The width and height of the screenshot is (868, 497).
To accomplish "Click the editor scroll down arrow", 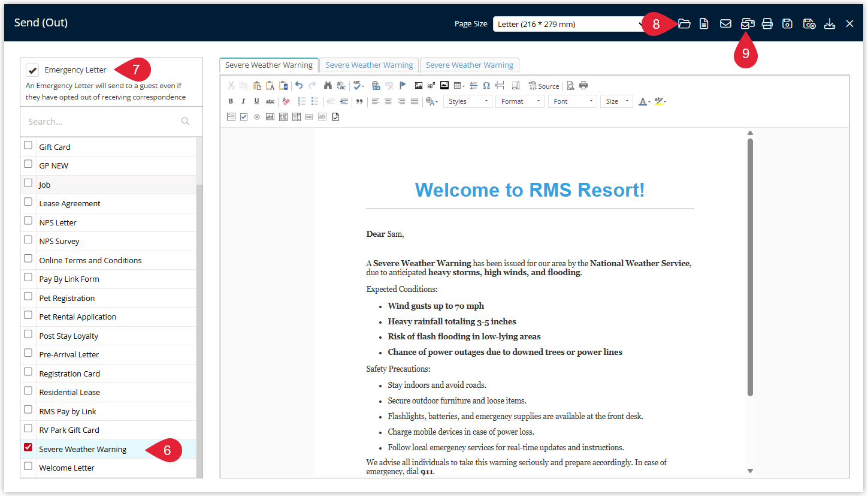I will point(750,471).
